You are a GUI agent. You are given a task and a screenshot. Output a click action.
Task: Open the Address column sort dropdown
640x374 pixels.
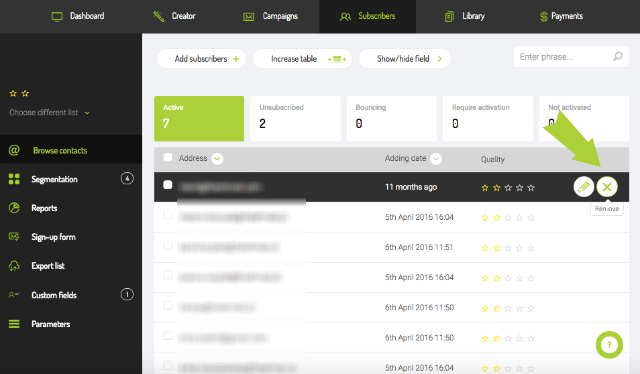click(x=217, y=158)
